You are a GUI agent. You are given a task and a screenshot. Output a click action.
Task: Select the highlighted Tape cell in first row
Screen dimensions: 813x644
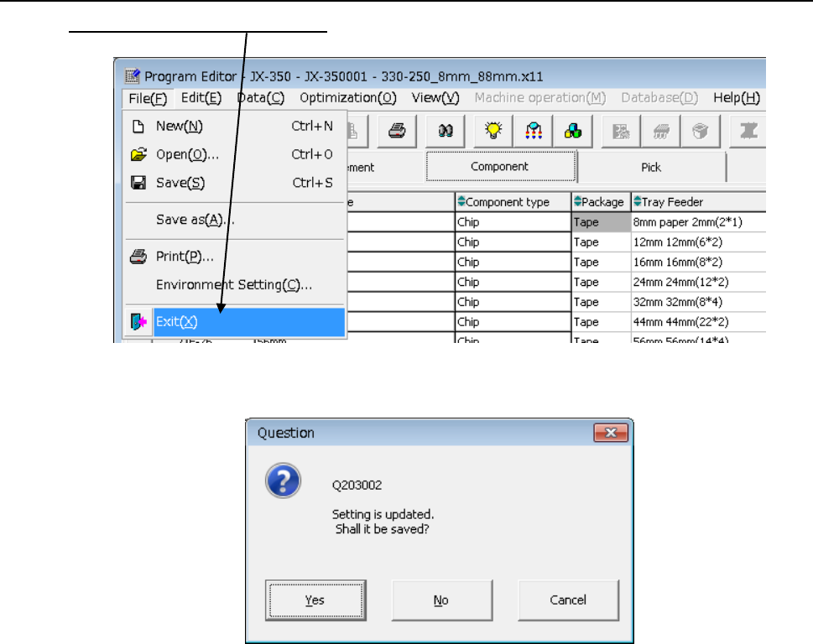[x=601, y=222]
